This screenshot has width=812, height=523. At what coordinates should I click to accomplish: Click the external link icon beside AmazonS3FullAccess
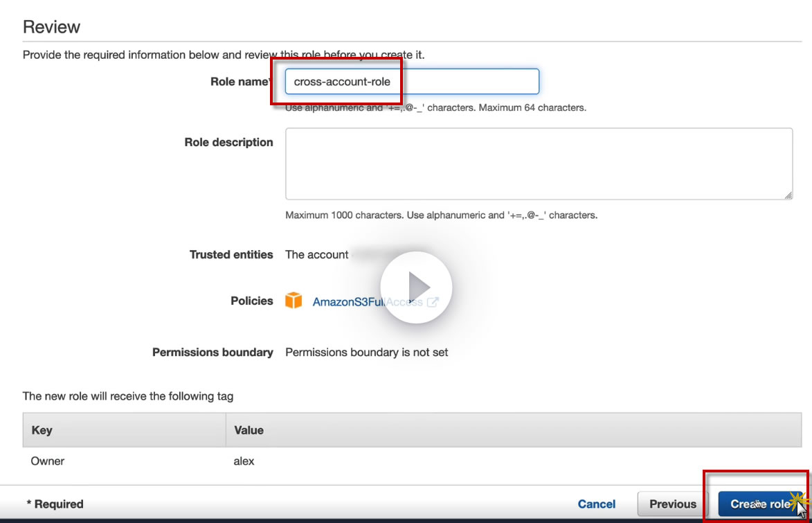click(433, 302)
